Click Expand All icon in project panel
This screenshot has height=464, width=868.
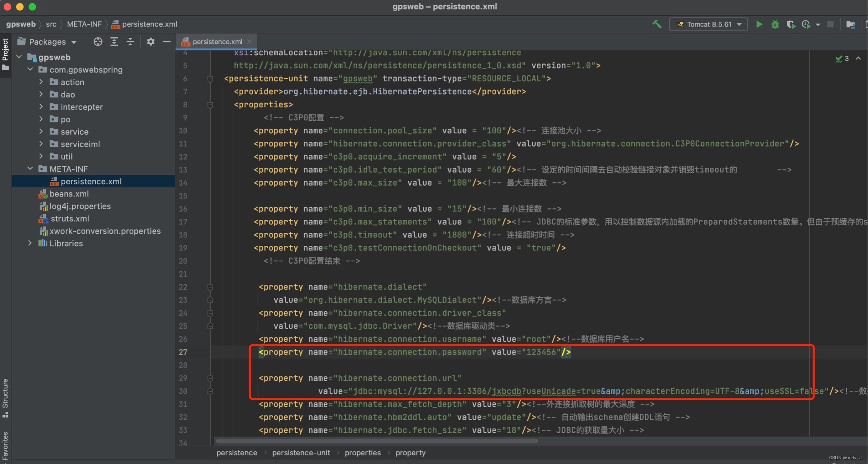point(114,42)
